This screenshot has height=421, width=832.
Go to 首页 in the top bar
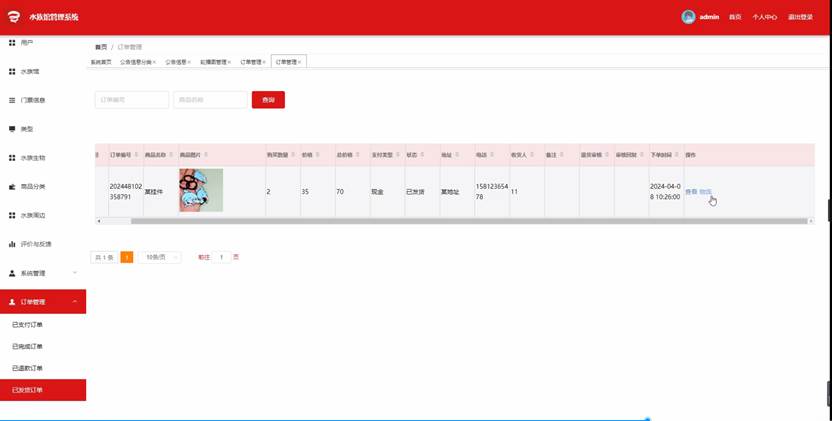[x=735, y=17]
